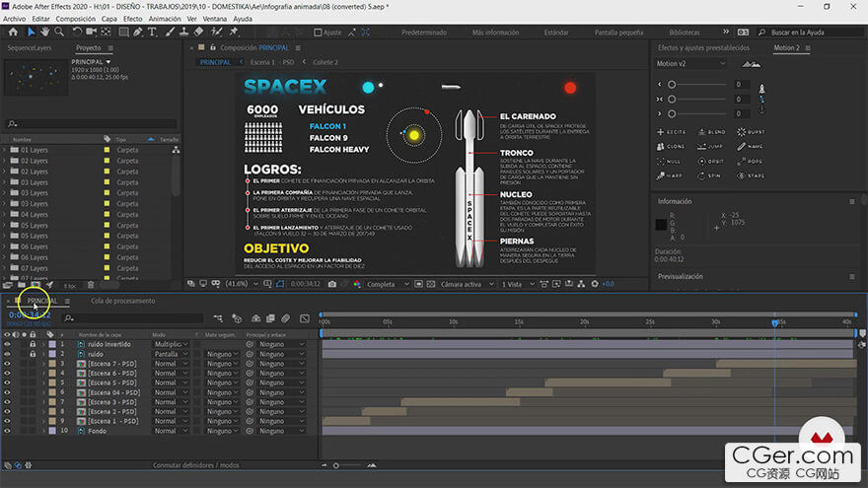
Task: Select the Hand tool in the toolbar
Action: [45, 33]
